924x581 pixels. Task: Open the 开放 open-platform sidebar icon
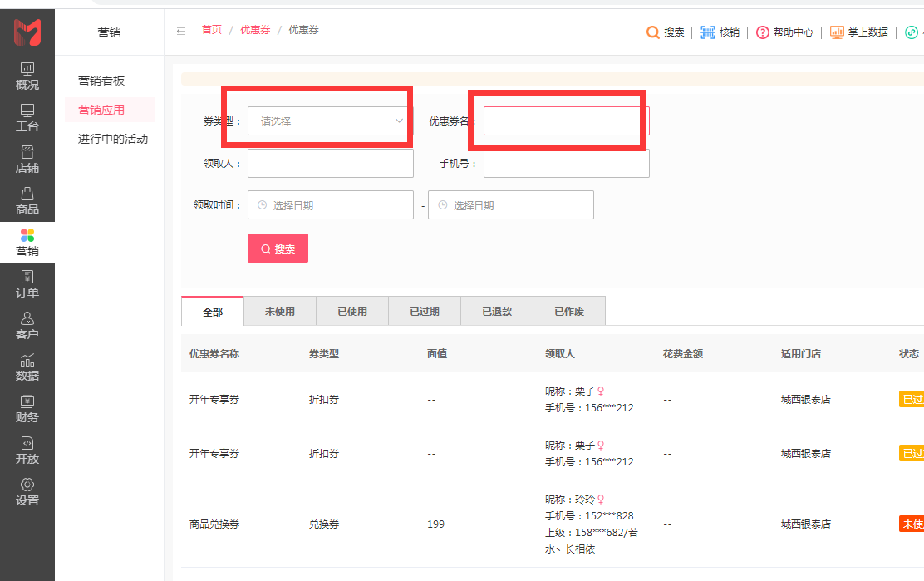coord(27,451)
